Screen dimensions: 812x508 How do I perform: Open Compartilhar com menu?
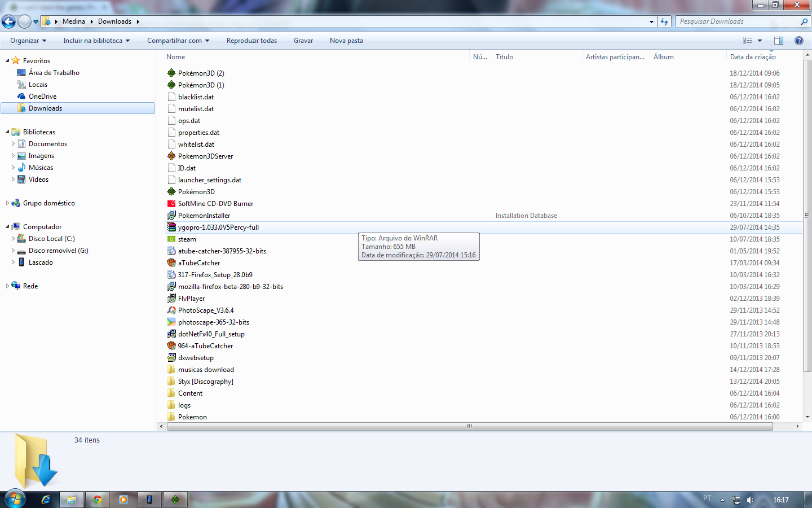(178, 41)
